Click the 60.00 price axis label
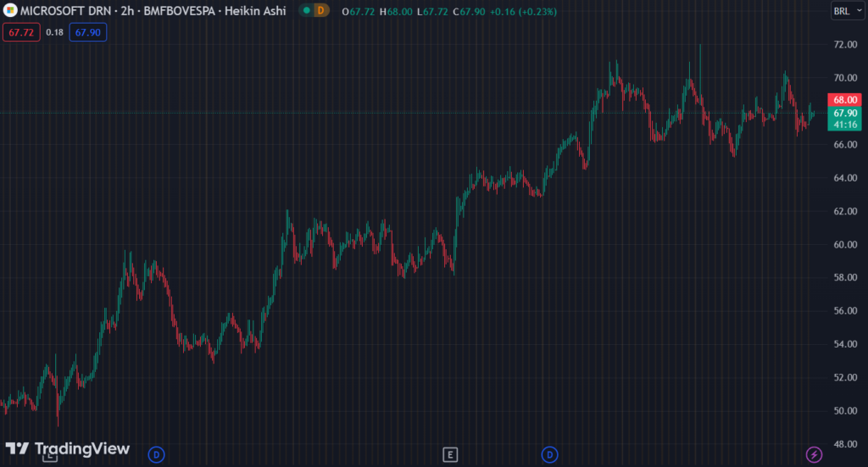This screenshot has height=467, width=868. point(845,245)
